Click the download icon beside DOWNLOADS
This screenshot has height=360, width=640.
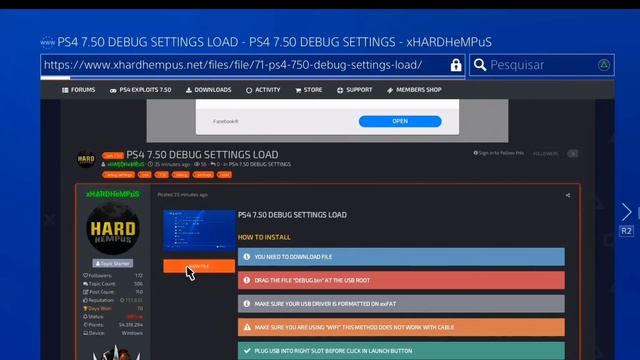(x=189, y=90)
